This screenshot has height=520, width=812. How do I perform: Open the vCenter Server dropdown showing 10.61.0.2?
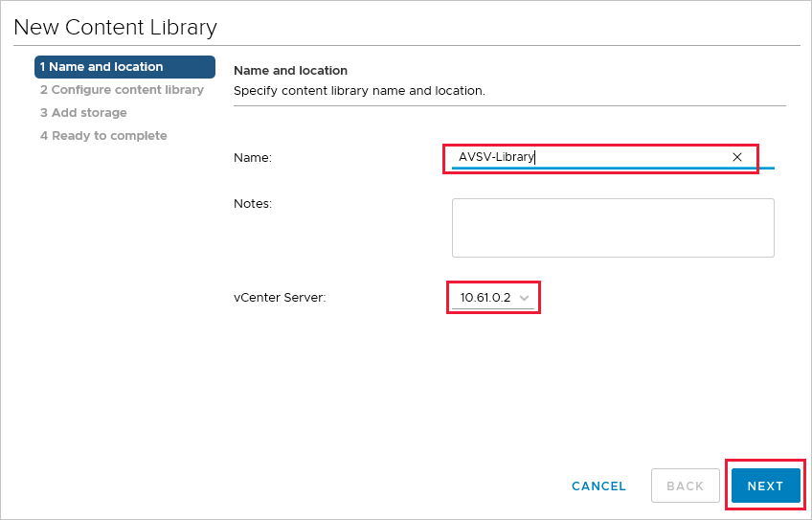coord(493,298)
